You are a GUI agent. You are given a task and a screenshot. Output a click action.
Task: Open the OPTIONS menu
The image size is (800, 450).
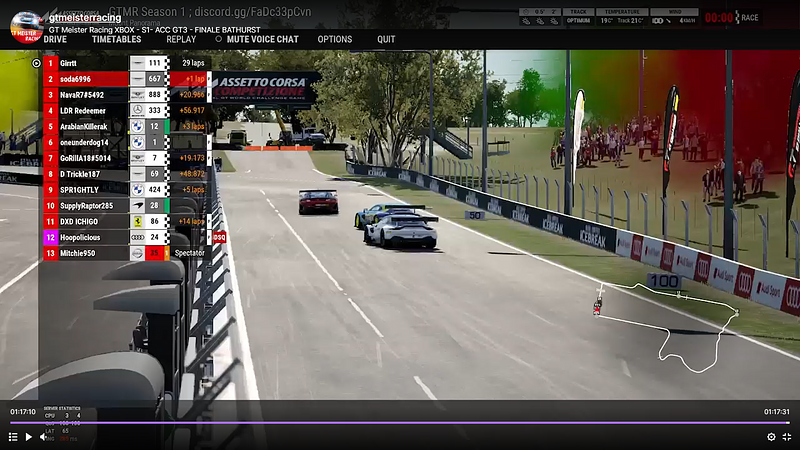[335, 39]
